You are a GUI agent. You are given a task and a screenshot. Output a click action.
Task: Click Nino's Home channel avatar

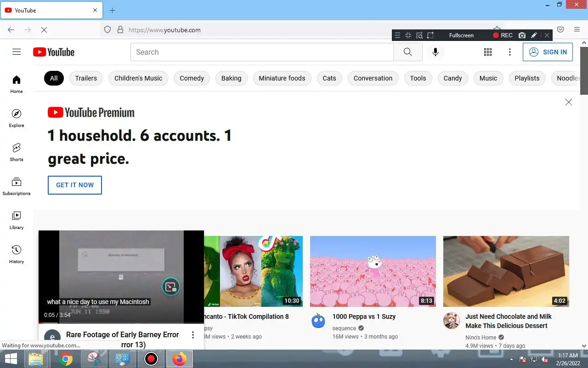pyautogui.click(x=452, y=321)
